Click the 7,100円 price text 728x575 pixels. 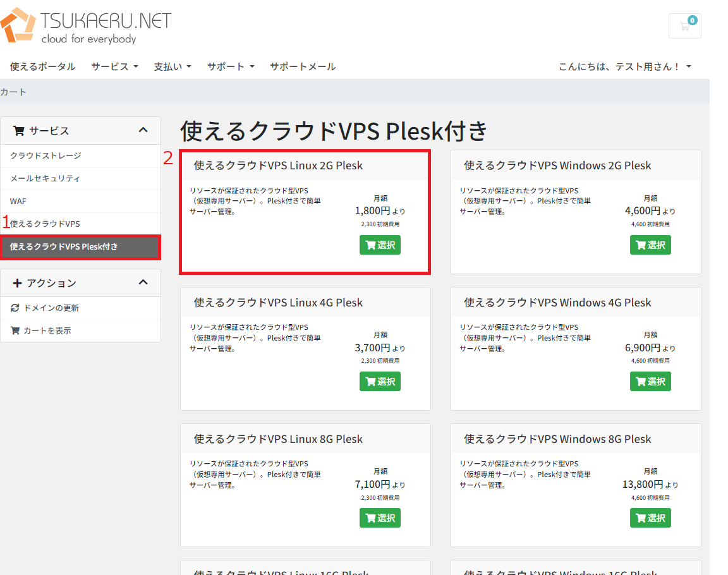pyautogui.click(x=372, y=485)
